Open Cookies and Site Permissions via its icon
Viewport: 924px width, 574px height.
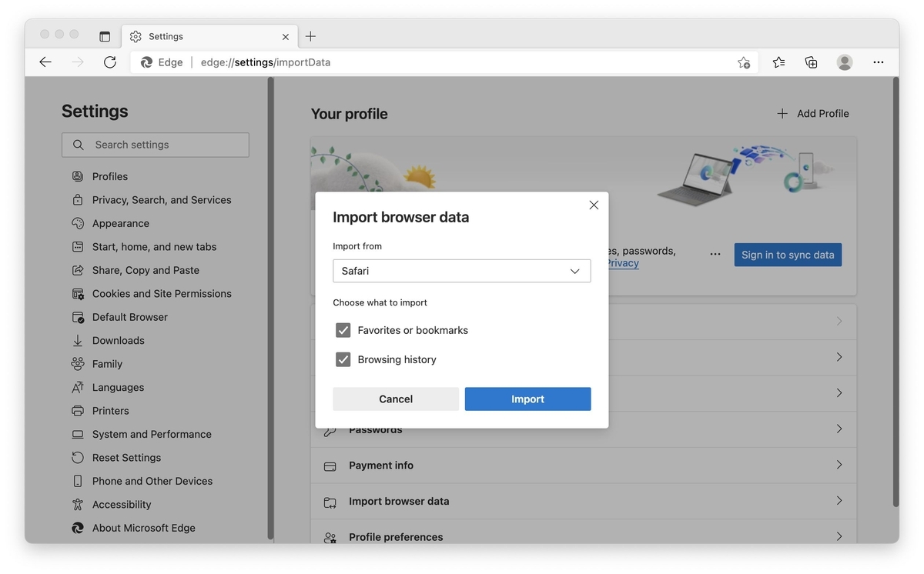click(x=78, y=293)
